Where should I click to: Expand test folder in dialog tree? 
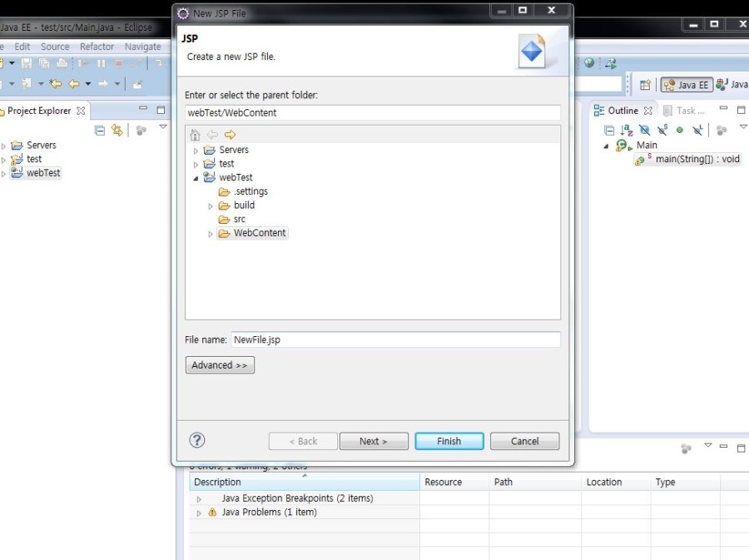(x=196, y=164)
